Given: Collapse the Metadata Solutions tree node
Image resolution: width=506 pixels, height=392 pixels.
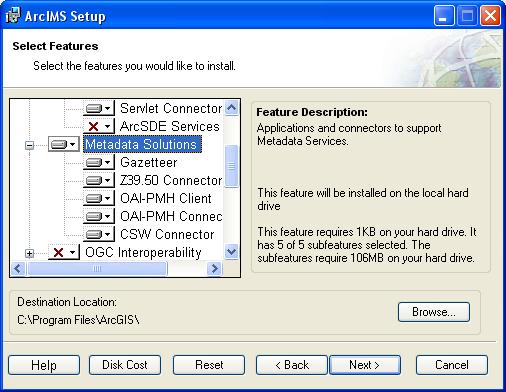Looking at the screenshot, I should click(x=30, y=145).
